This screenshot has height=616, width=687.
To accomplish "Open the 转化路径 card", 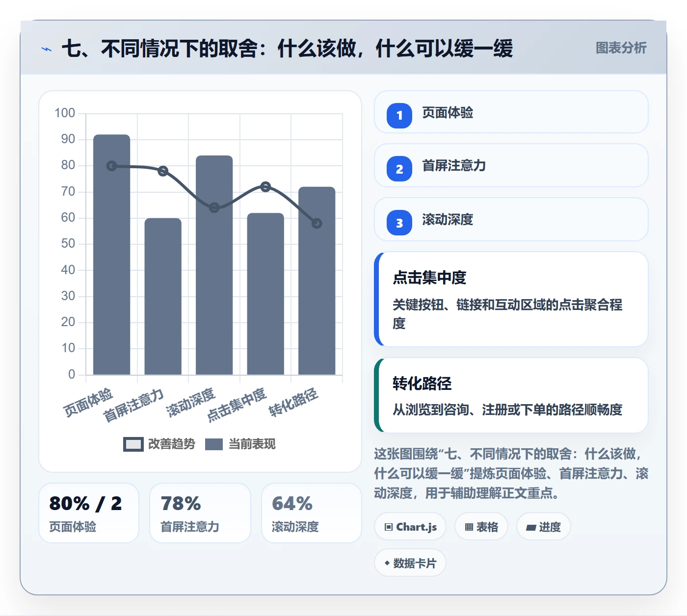I will (511, 395).
